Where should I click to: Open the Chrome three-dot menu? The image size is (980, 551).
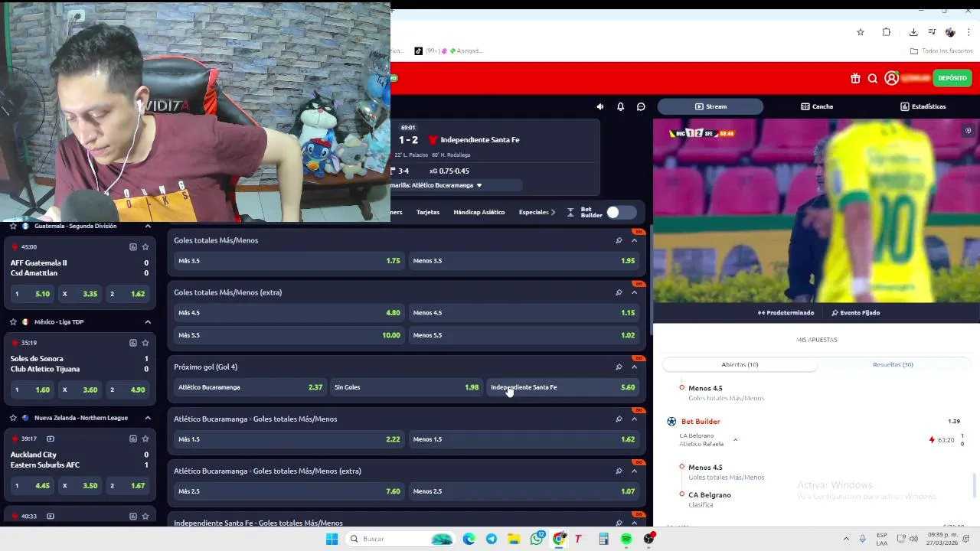click(x=969, y=32)
